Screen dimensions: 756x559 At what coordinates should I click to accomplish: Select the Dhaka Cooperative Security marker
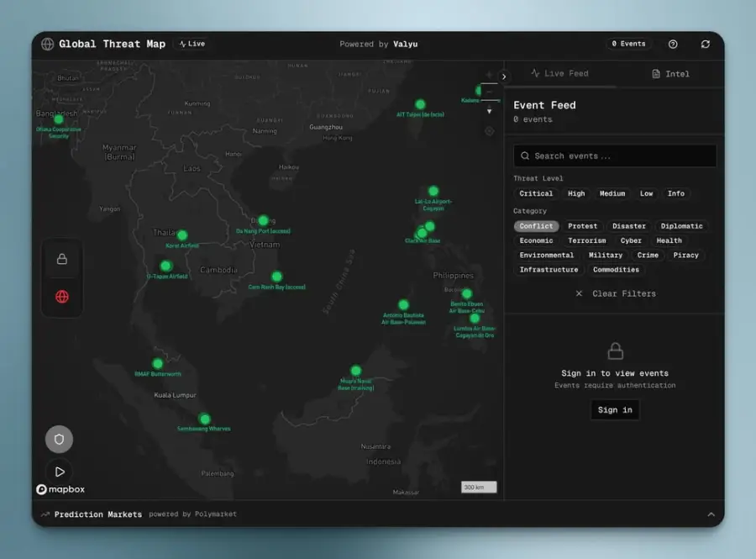[59, 119]
